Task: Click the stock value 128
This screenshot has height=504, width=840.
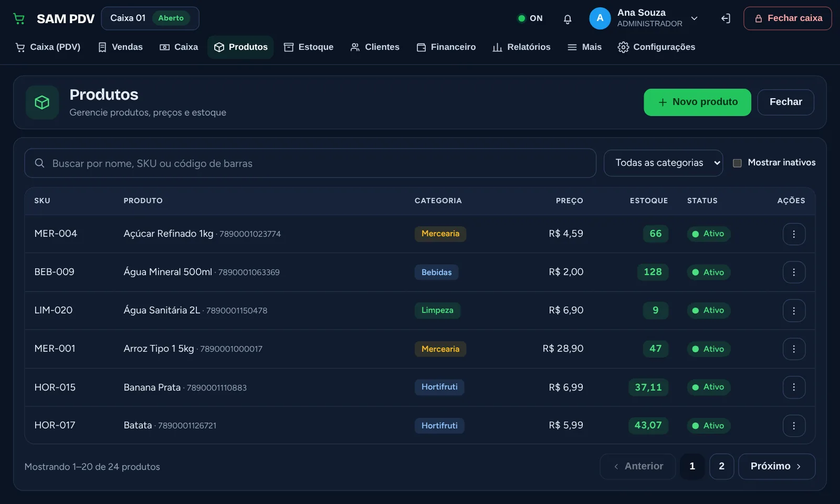Action: tap(653, 272)
